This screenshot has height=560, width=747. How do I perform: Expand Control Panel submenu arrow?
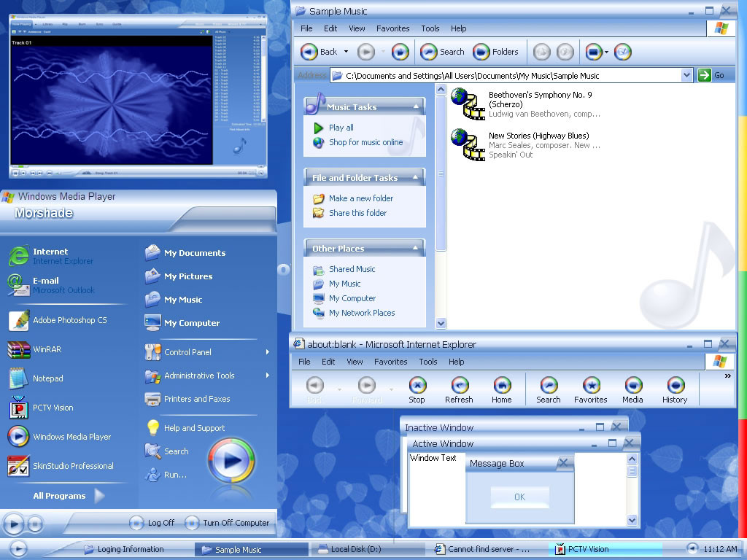click(267, 352)
